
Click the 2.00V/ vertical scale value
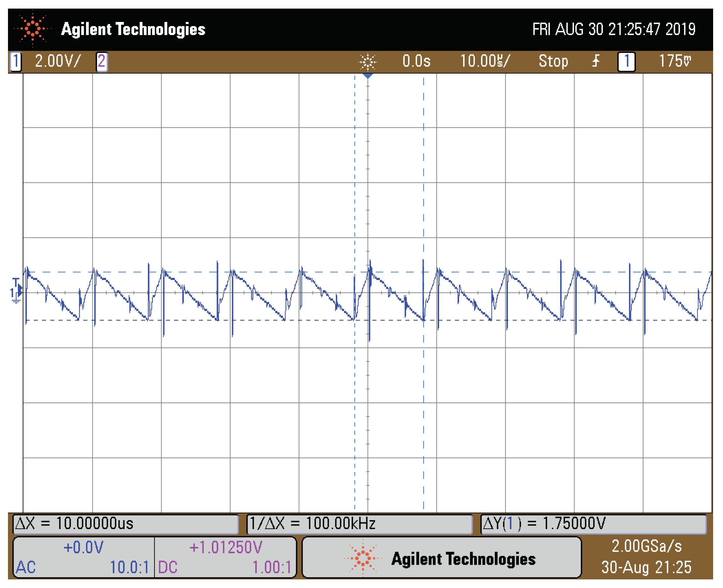coord(58,61)
